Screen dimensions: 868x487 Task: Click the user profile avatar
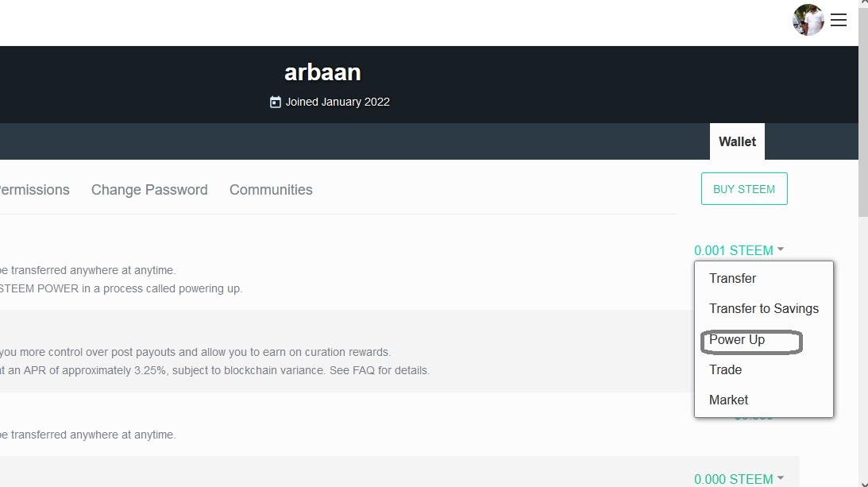click(808, 20)
